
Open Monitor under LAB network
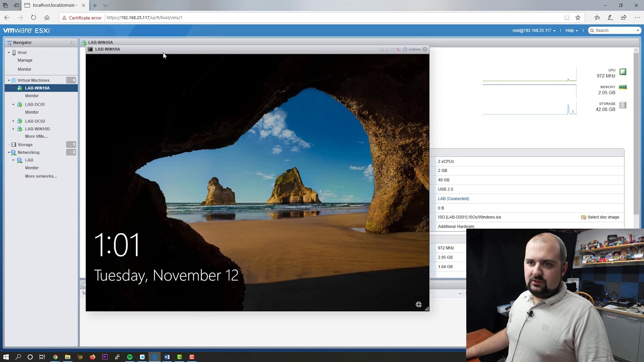click(x=32, y=168)
